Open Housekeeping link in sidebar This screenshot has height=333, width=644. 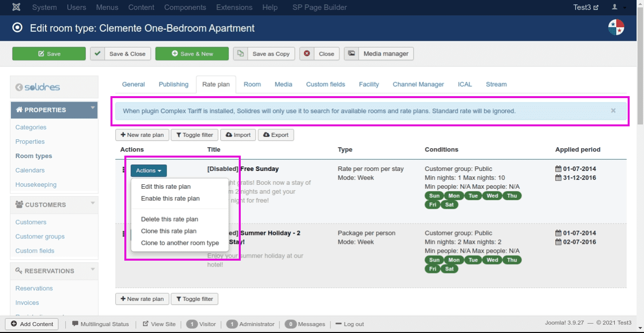pyautogui.click(x=36, y=184)
